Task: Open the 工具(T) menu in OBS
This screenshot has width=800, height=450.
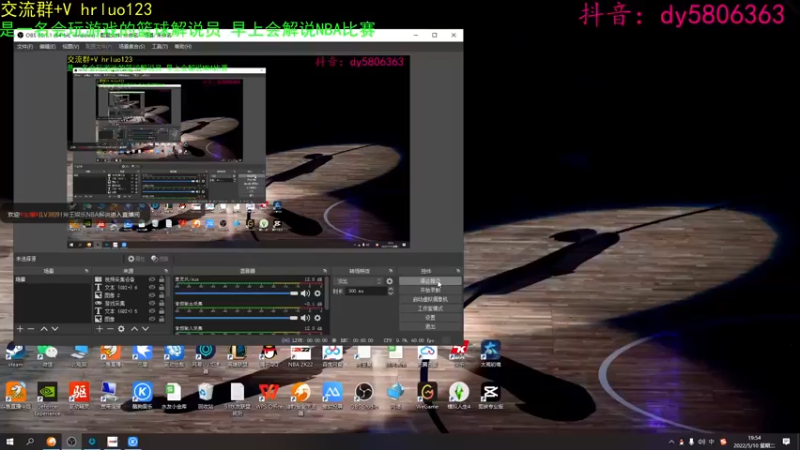Action: (160, 46)
